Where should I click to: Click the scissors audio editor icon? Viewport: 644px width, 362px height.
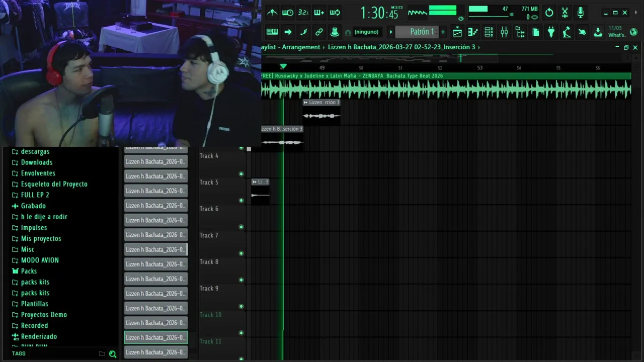tap(565, 13)
